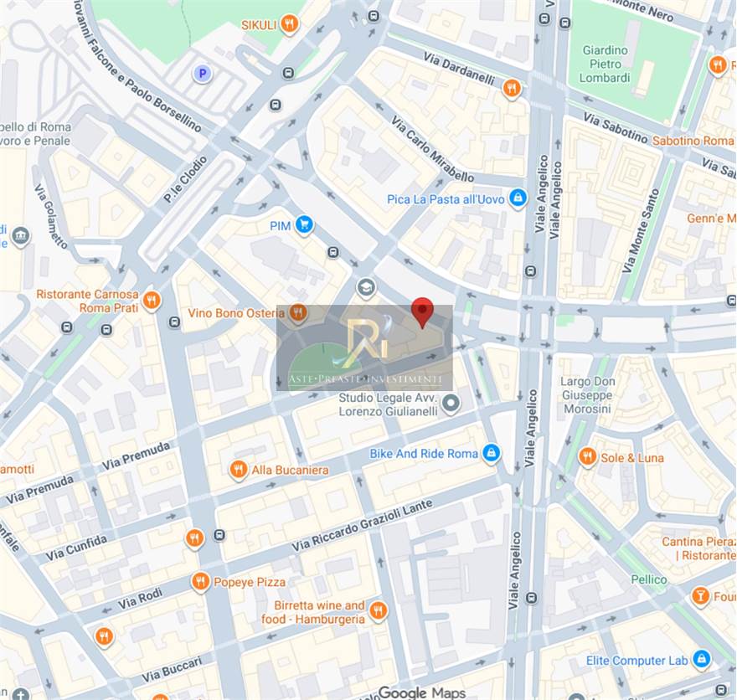Select the blue parking P icon
This screenshot has height=700, width=737.
203,74
